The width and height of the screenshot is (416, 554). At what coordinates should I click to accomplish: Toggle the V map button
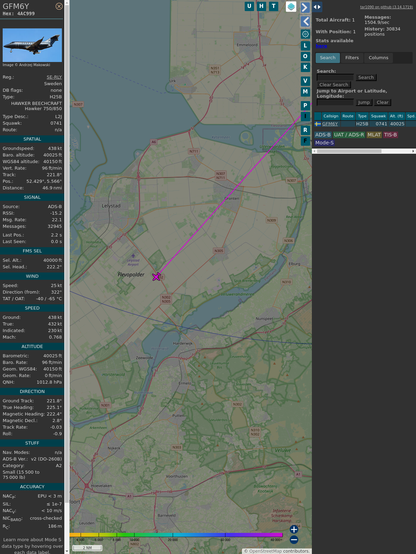(x=305, y=81)
